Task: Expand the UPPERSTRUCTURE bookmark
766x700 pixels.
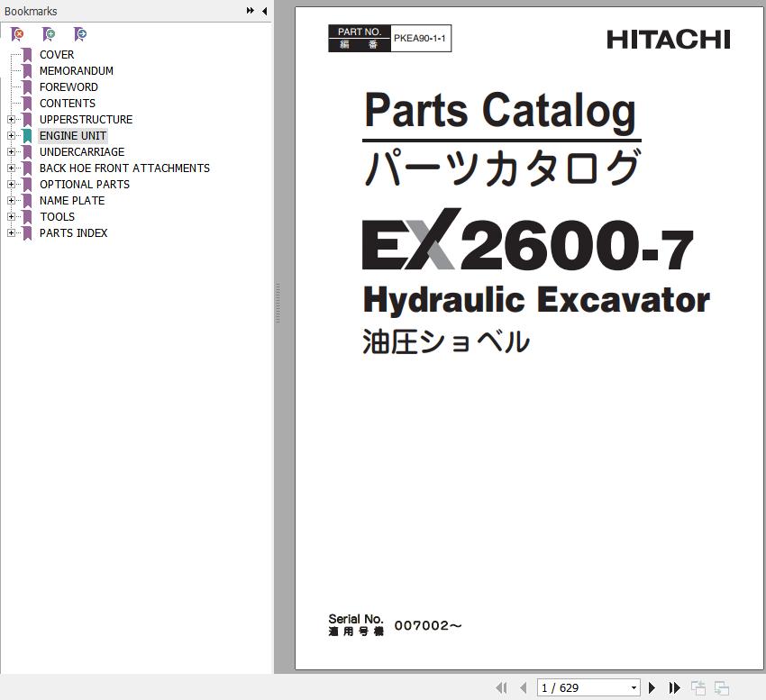Action: tap(11, 119)
